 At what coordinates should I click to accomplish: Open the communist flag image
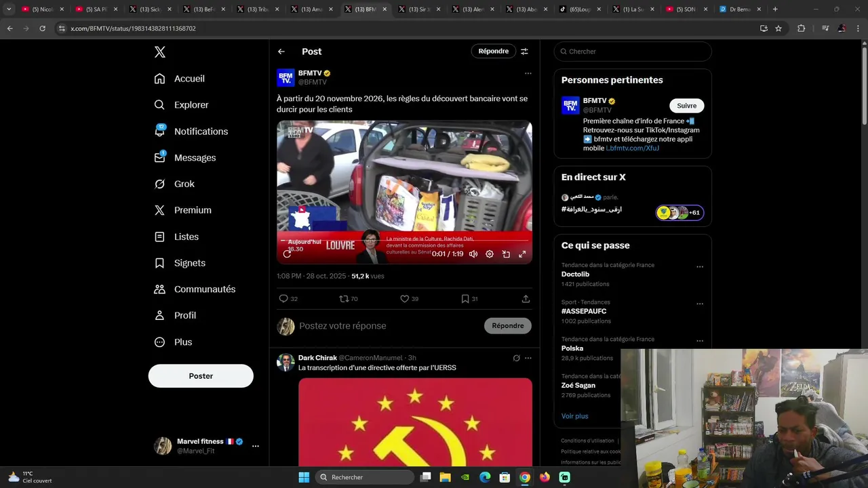click(x=415, y=422)
